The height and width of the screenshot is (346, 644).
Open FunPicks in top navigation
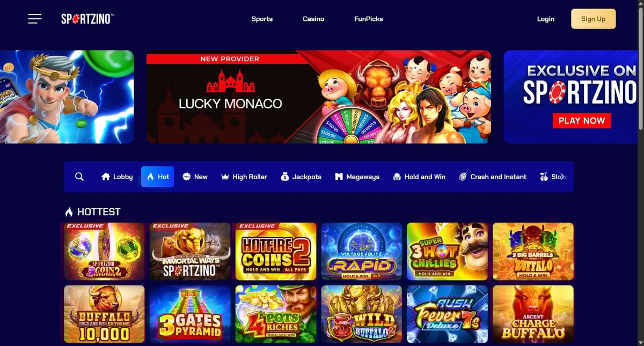[x=369, y=19]
